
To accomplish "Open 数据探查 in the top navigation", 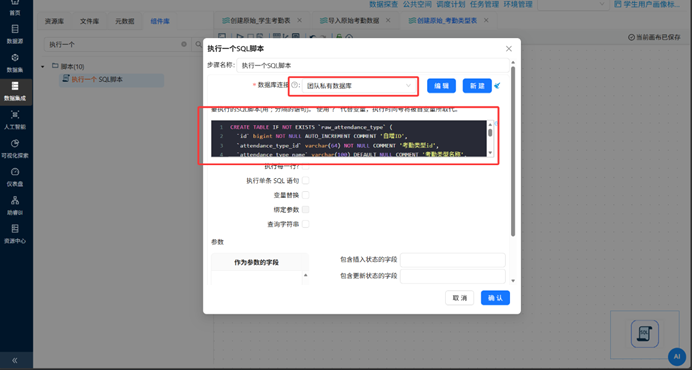I will (x=384, y=4).
